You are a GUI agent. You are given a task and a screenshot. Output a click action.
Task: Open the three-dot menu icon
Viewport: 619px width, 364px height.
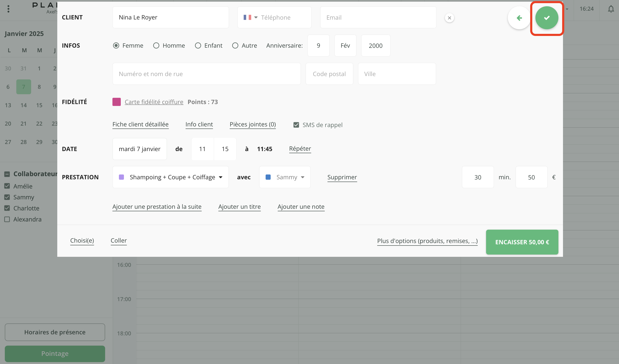(x=8, y=9)
